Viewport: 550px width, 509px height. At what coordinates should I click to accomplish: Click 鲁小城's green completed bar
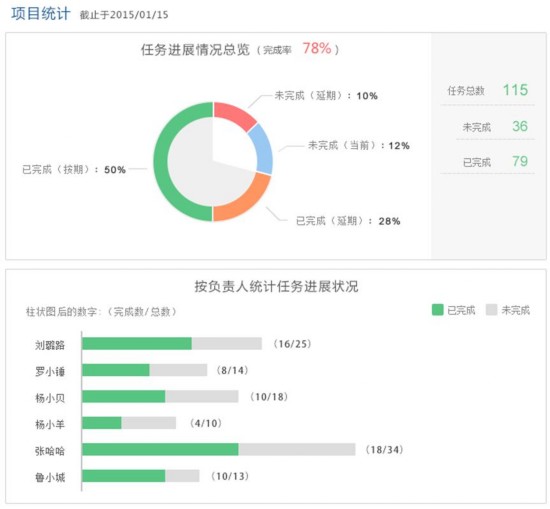[123, 476]
